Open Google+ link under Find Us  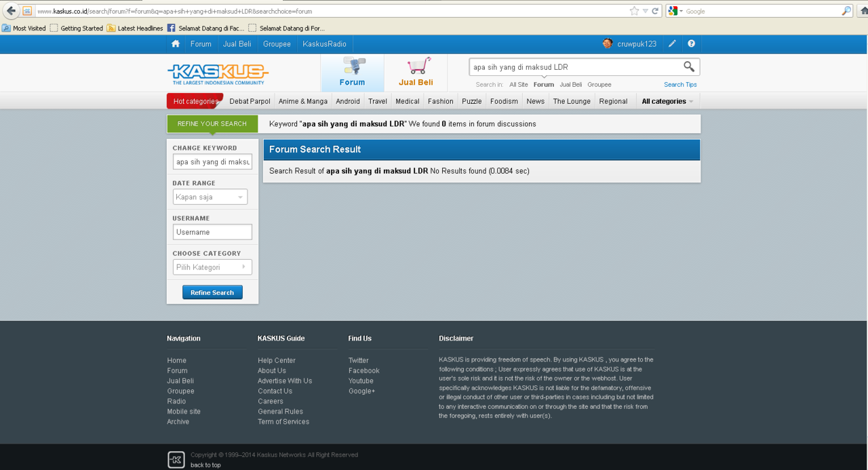coord(362,391)
